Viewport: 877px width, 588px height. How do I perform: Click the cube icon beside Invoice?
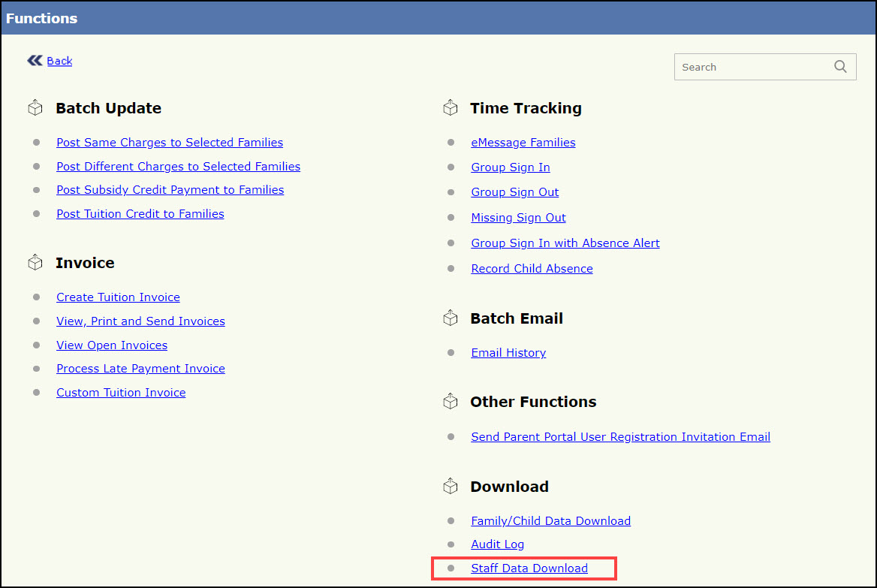35,263
